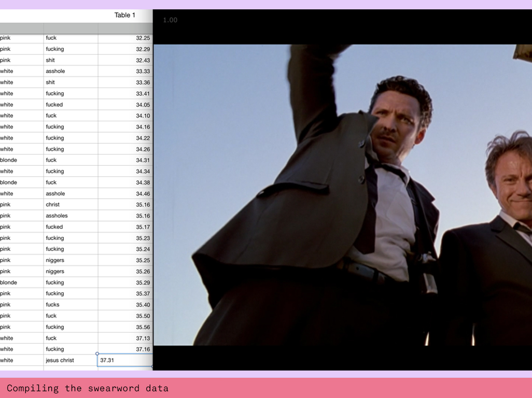Select the 'shit' cell in row 32.43
The height and width of the screenshot is (398, 532).
tap(71, 60)
